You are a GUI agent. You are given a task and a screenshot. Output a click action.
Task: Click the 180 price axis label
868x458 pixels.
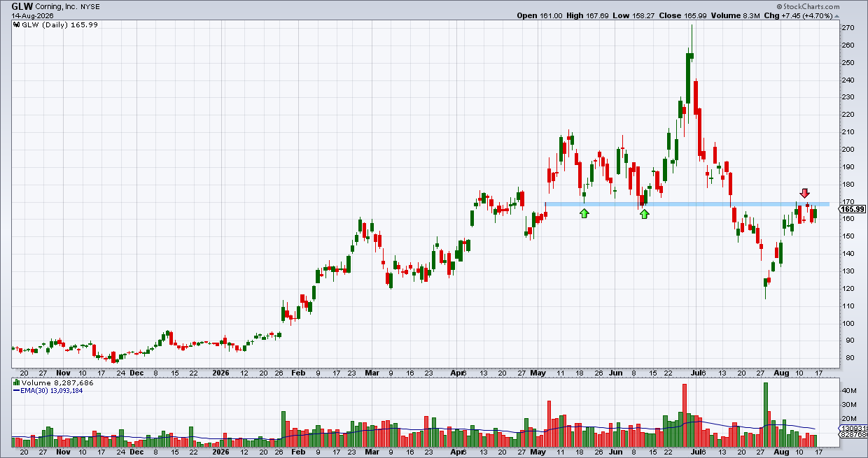pos(848,185)
